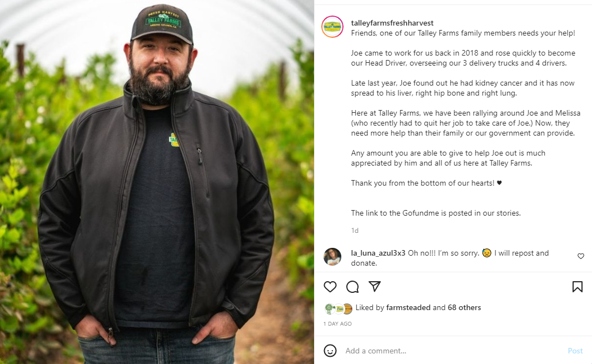Save the post with the bookmark icon
This screenshot has height=364, width=592.
coord(578,287)
